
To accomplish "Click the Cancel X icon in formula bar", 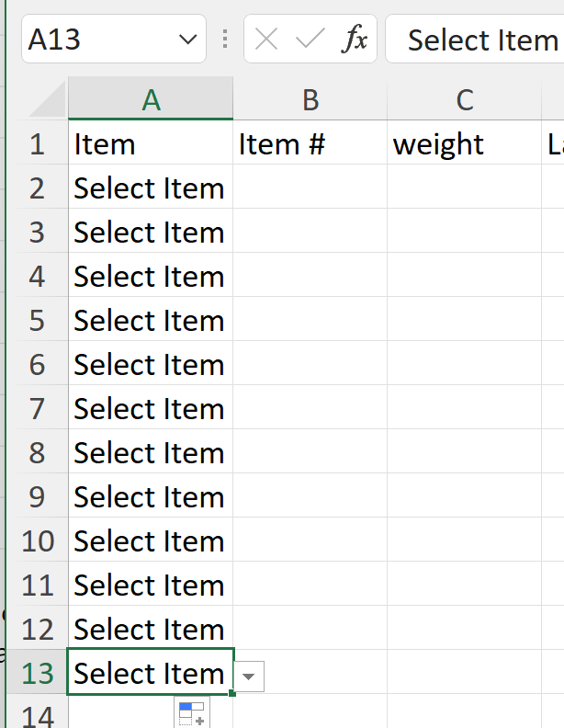I will coord(266,40).
